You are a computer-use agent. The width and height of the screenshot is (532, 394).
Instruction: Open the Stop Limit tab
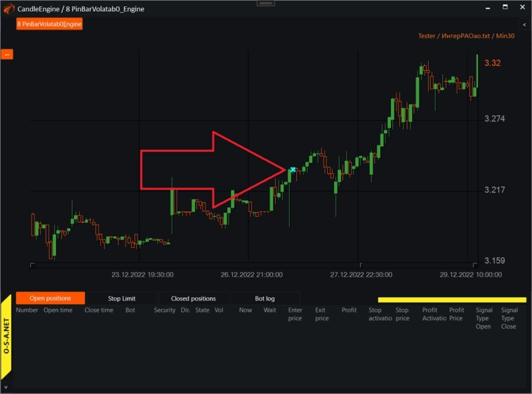tap(121, 298)
